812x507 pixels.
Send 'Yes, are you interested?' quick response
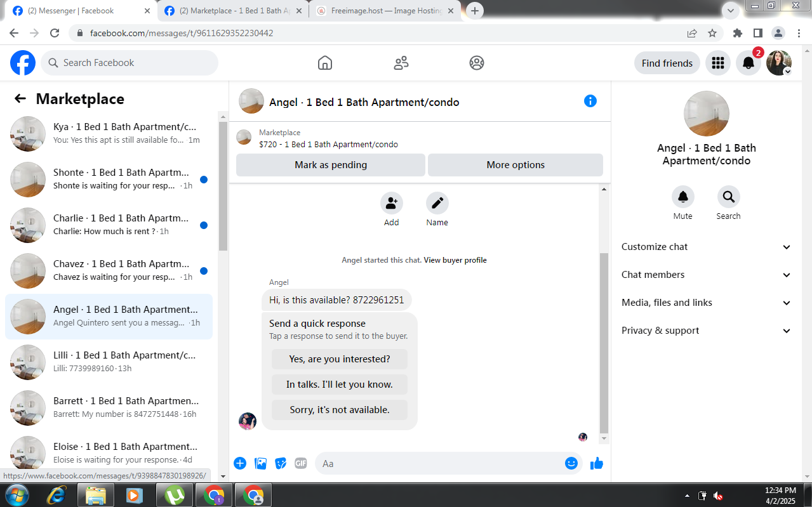pos(340,359)
